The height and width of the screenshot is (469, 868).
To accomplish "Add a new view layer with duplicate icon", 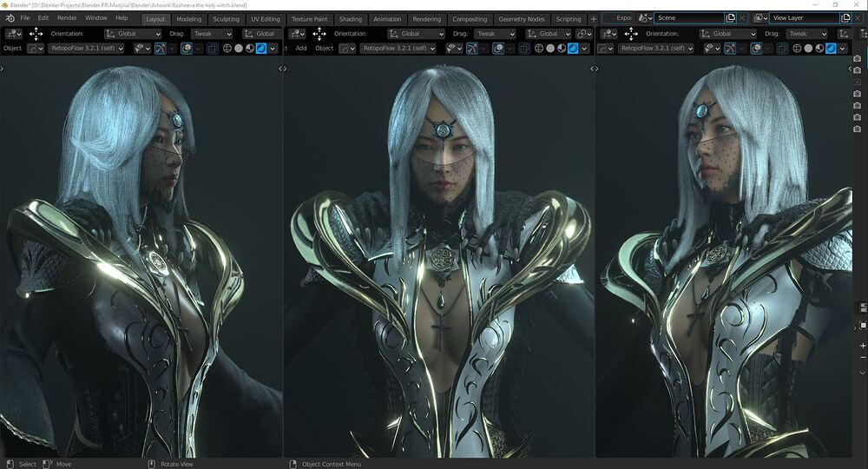I will 845,17.
